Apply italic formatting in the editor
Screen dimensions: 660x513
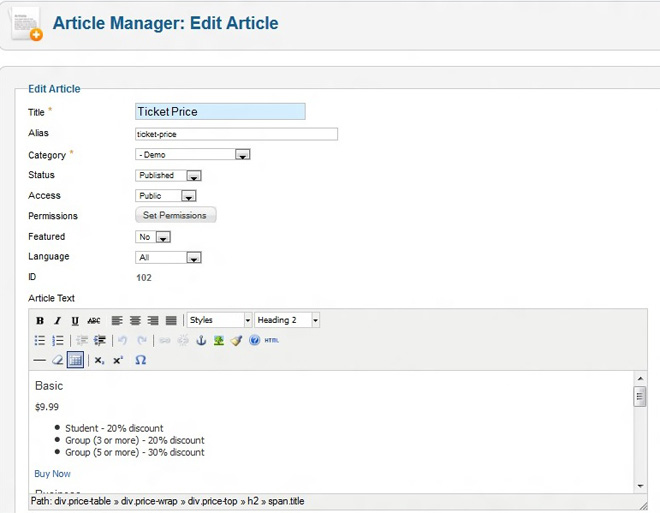[x=57, y=321]
